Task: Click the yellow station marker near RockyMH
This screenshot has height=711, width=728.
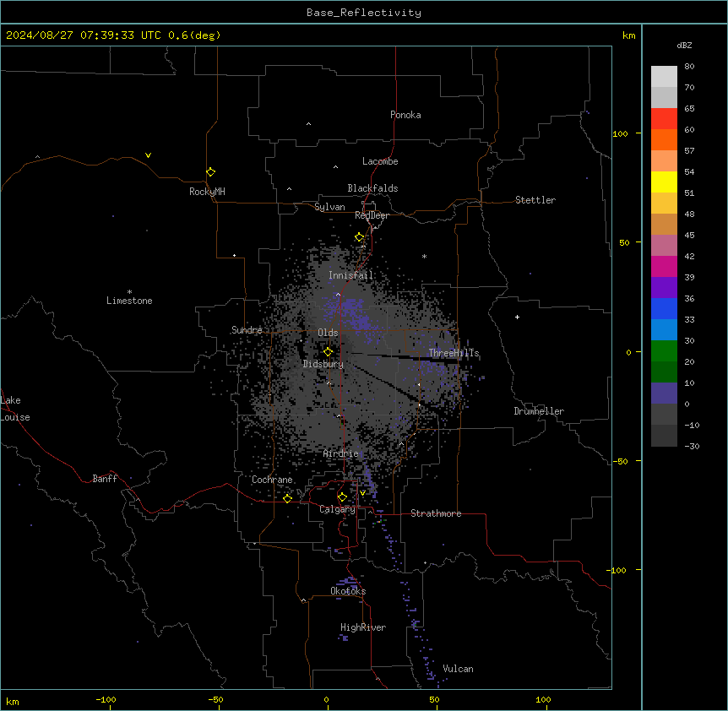Action: click(x=210, y=172)
